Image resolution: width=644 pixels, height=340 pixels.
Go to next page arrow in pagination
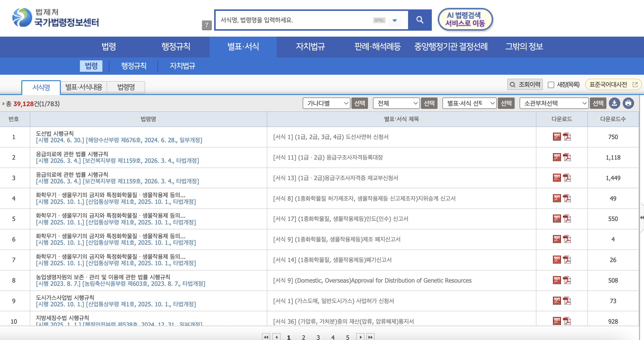(360, 337)
